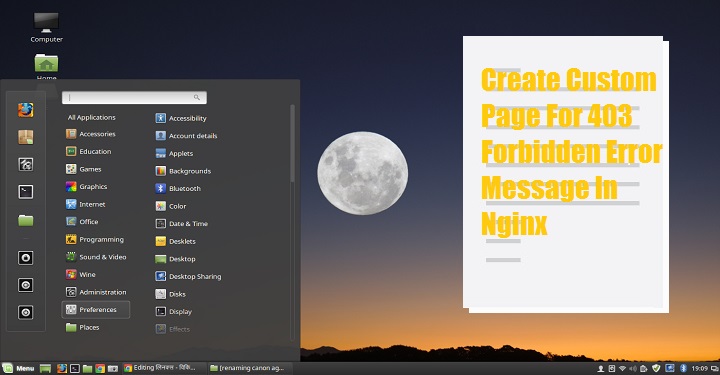Image resolution: width=720 pixels, height=375 pixels.
Task: Open the Backgrounds preference
Action: [184, 171]
